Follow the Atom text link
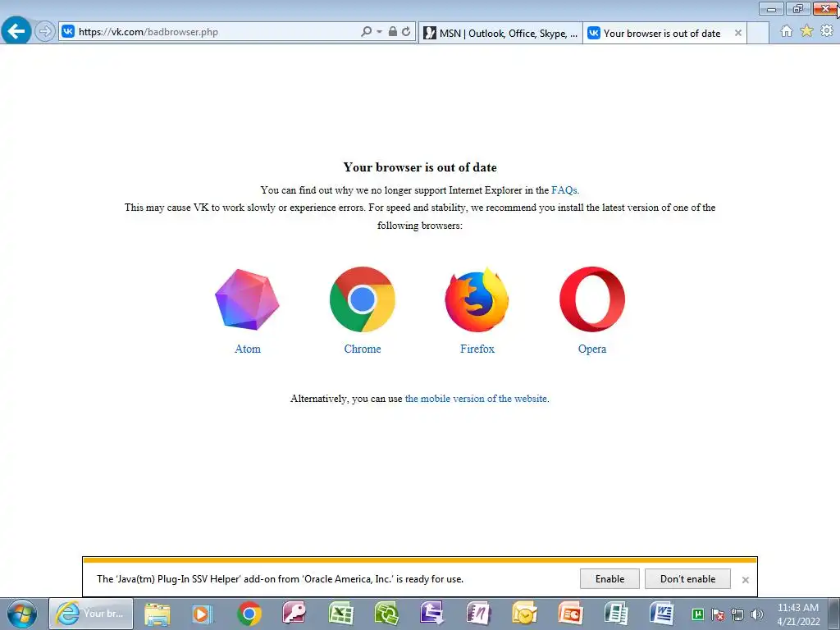This screenshot has height=630, width=840. [x=248, y=349]
